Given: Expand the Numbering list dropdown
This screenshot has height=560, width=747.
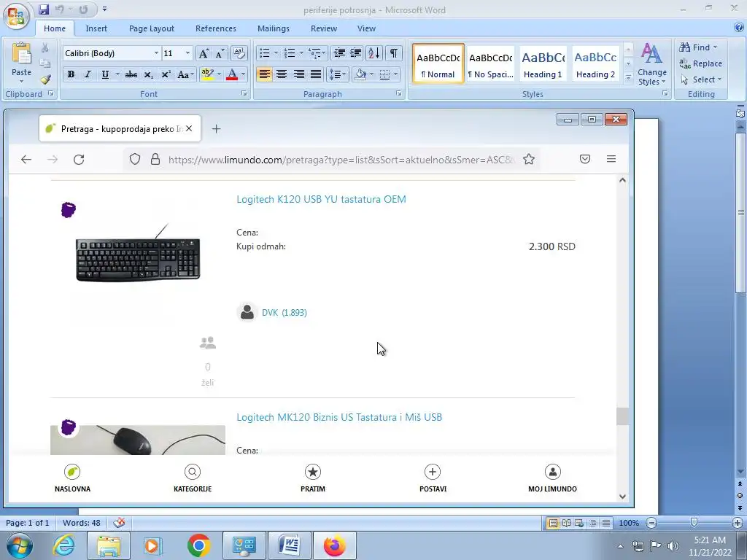Looking at the screenshot, I should coord(301,53).
